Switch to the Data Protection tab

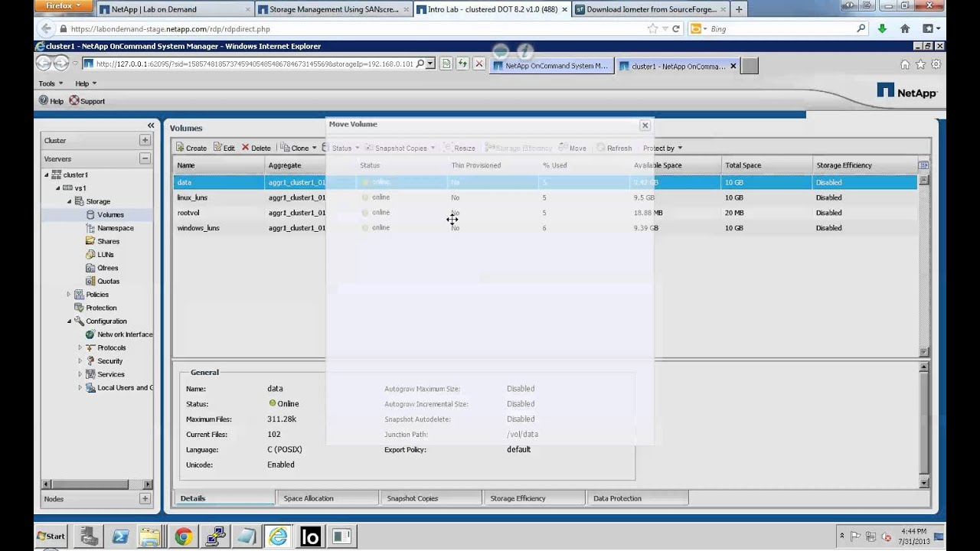coord(638,498)
